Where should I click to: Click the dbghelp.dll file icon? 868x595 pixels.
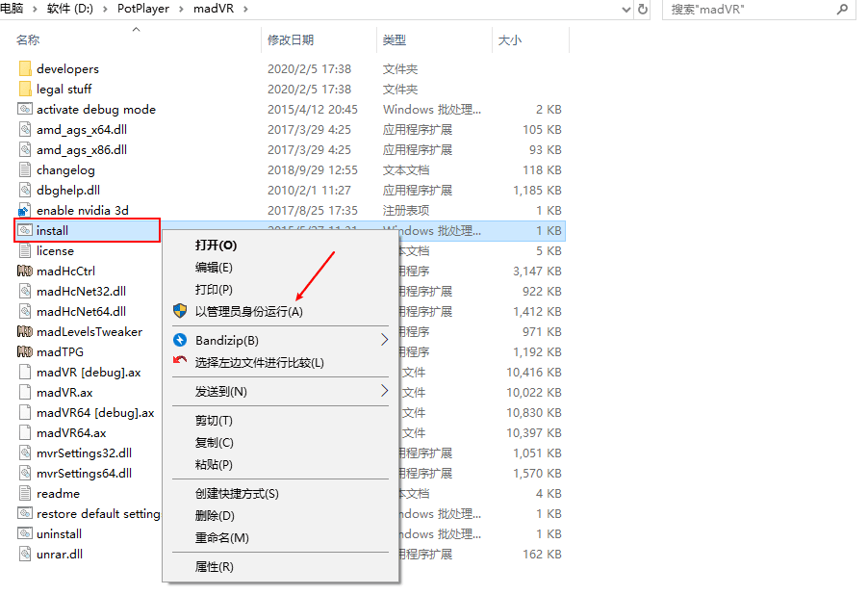click(25, 190)
